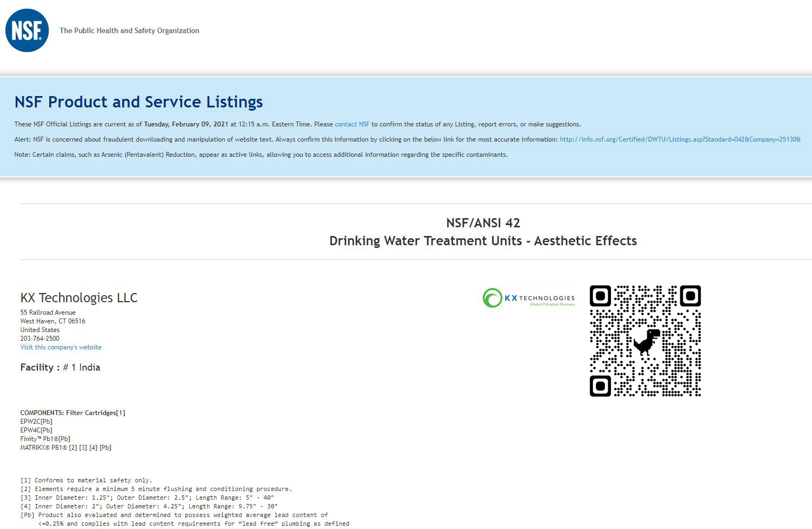
Task: Visit this company's website link
Action: tap(61, 347)
